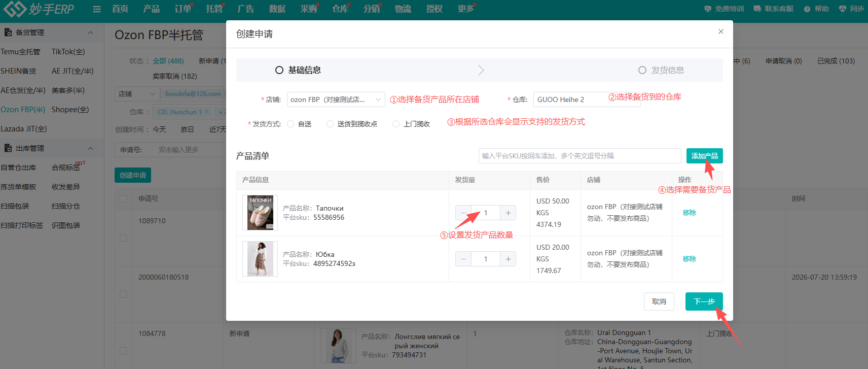Open Temu全托管 in sidebar
Viewport: 868px width, 369px height.
click(20, 52)
